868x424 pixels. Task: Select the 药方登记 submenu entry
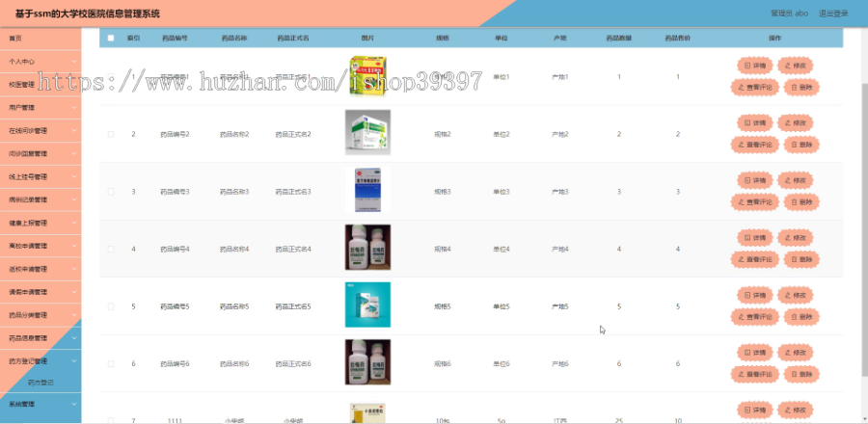[41, 382]
